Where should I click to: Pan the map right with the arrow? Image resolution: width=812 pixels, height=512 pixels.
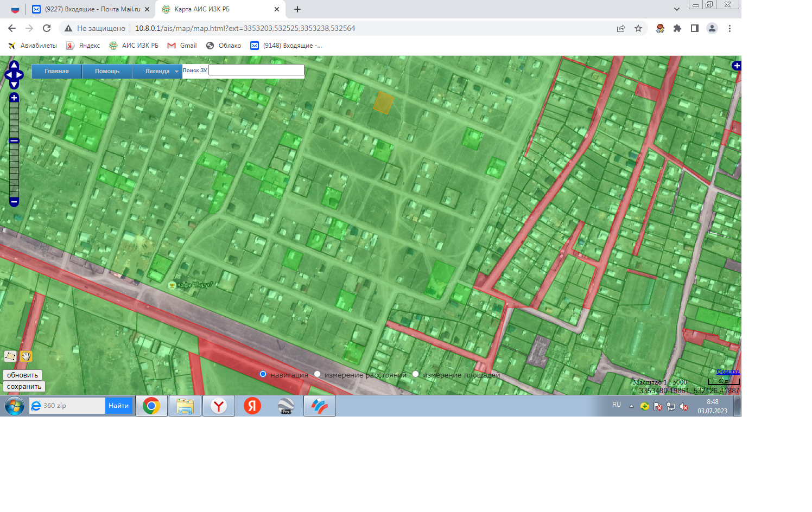pos(21,75)
